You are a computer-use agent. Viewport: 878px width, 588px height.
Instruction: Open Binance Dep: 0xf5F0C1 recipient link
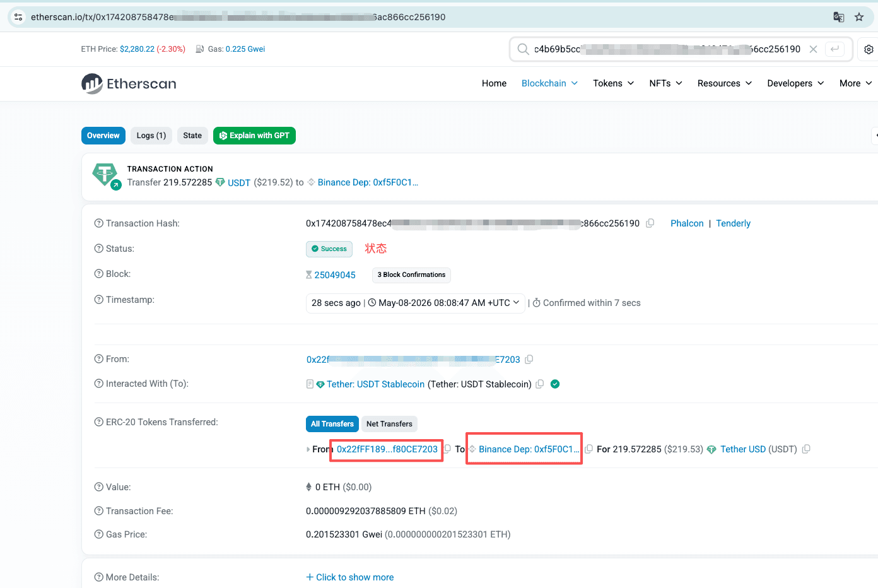529,449
